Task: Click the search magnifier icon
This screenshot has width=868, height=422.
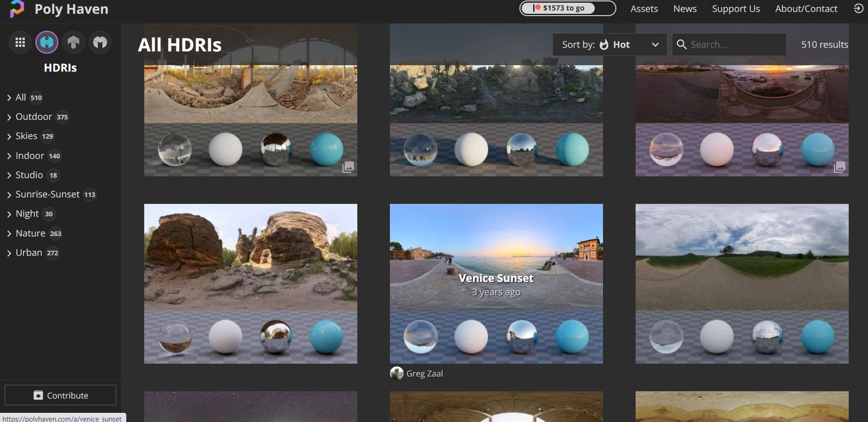Action: [682, 44]
